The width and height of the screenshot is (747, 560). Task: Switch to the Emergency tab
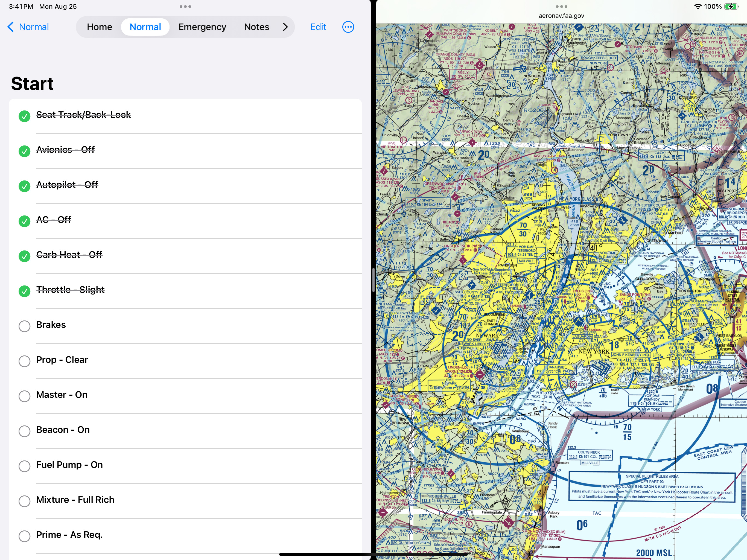coord(202,27)
